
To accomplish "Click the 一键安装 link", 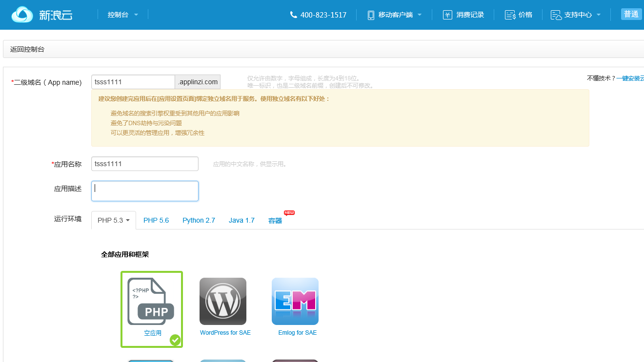I will point(630,78).
